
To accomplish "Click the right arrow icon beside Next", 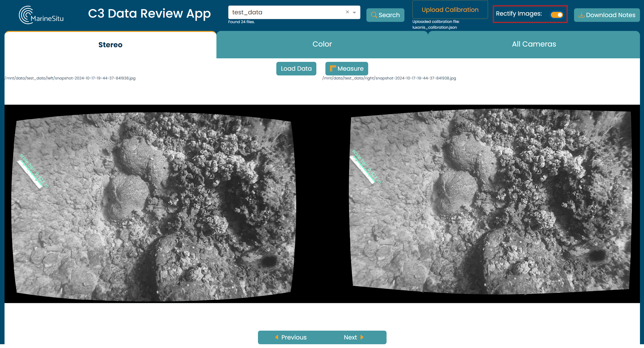I will [362, 337].
